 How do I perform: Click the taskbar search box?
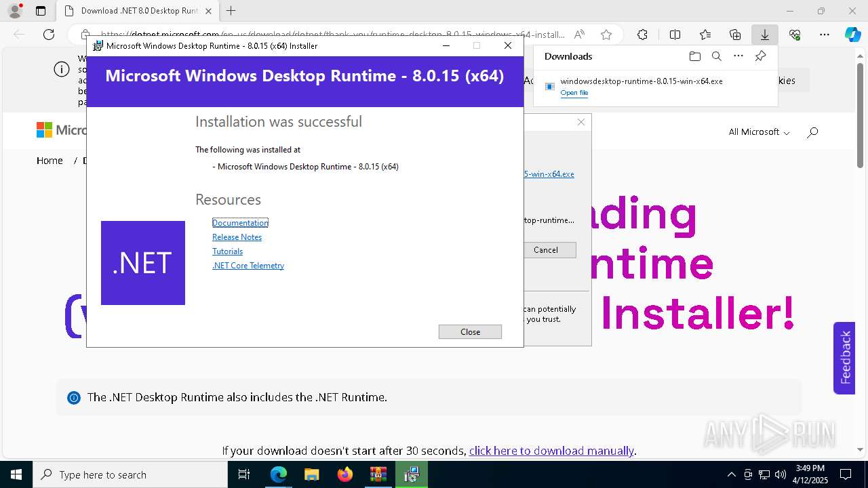point(130,474)
